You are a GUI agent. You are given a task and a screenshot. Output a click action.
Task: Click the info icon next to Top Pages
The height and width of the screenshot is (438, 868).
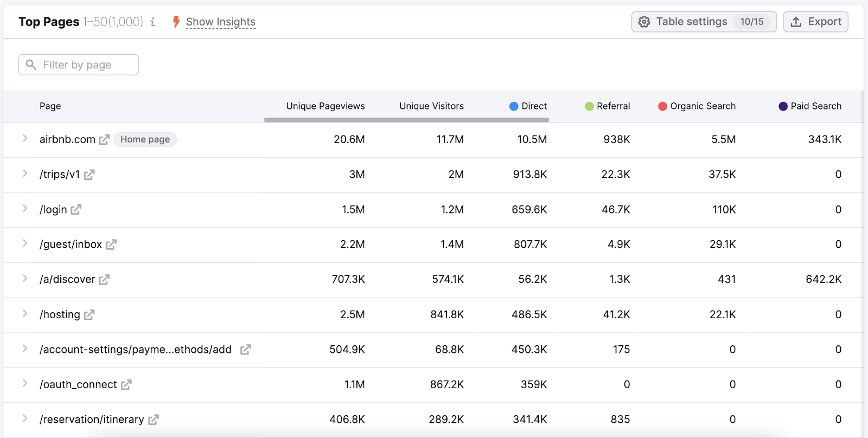coord(153,22)
